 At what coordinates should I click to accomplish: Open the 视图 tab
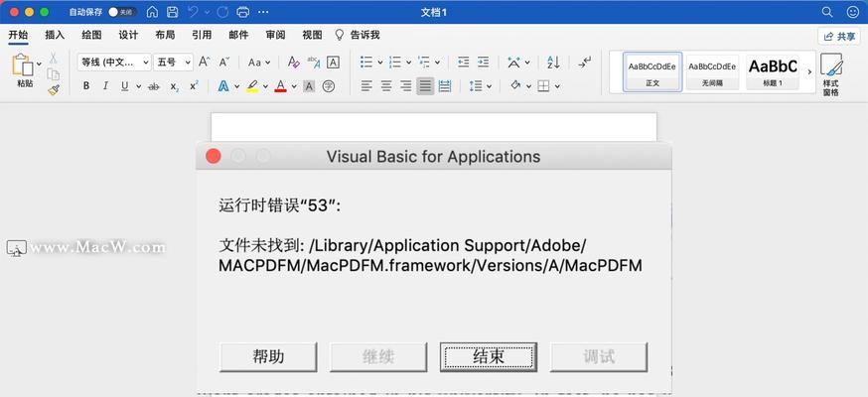coord(312,35)
